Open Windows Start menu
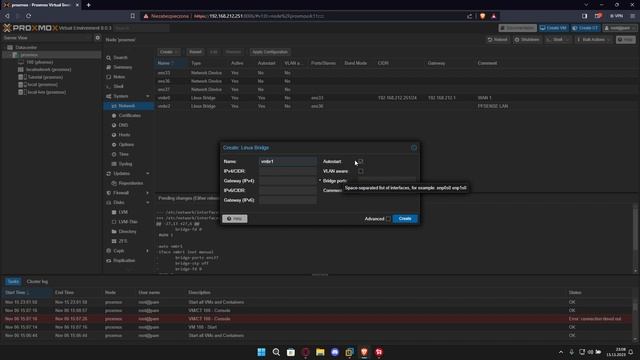 point(262,352)
